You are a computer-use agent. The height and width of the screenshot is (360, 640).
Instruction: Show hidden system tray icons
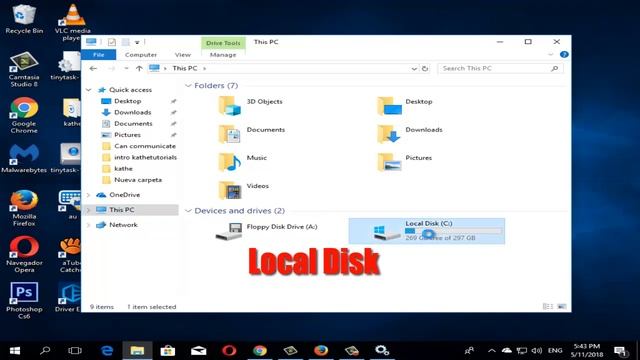[492, 351]
